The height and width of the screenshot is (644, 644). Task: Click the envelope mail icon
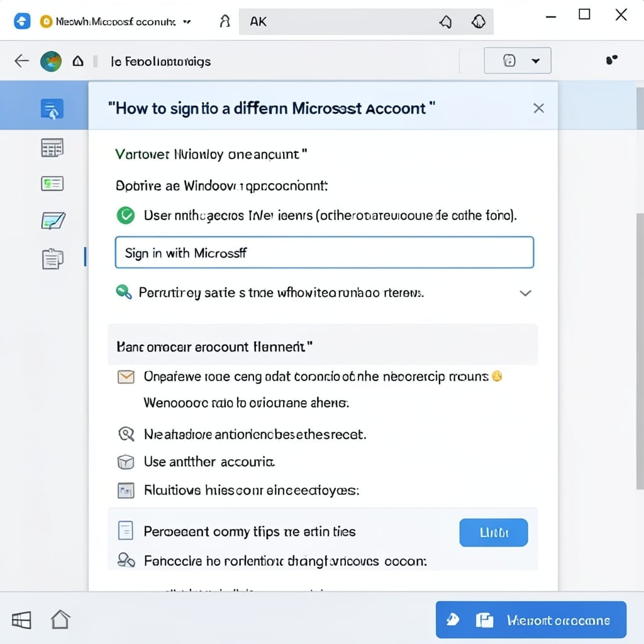click(126, 377)
